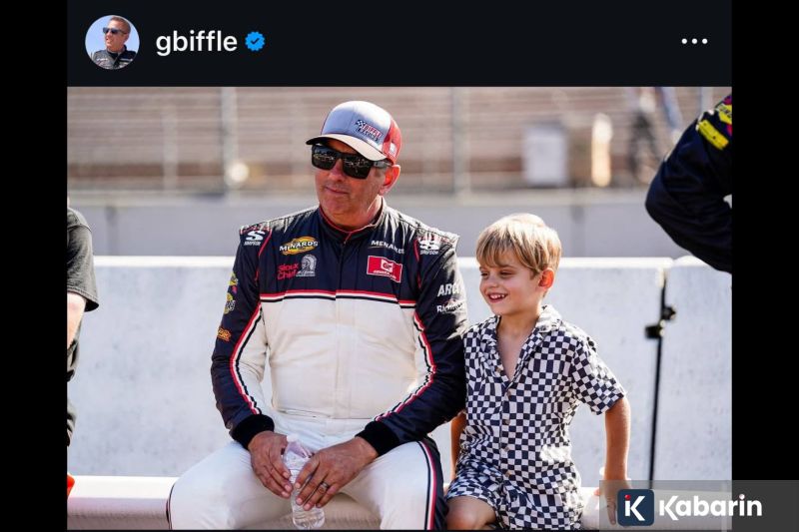Click the ring on the driver's finger

pyautogui.click(x=322, y=486)
